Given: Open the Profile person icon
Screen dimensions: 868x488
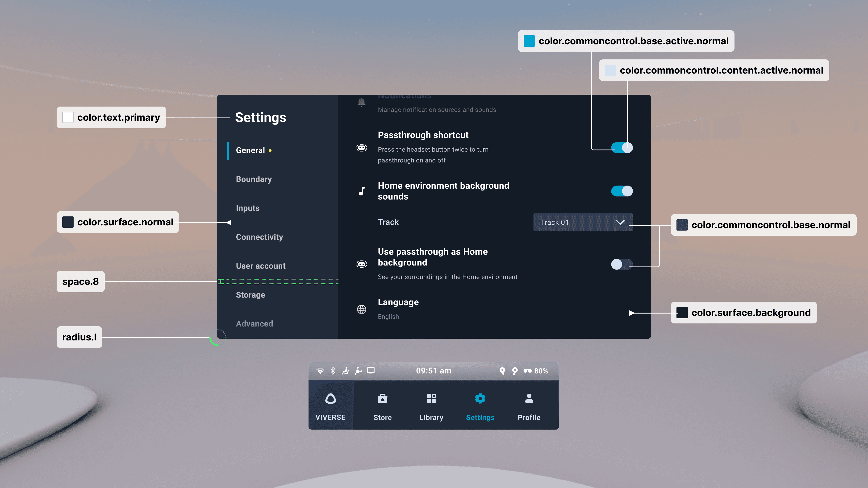Looking at the screenshot, I should [529, 398].
